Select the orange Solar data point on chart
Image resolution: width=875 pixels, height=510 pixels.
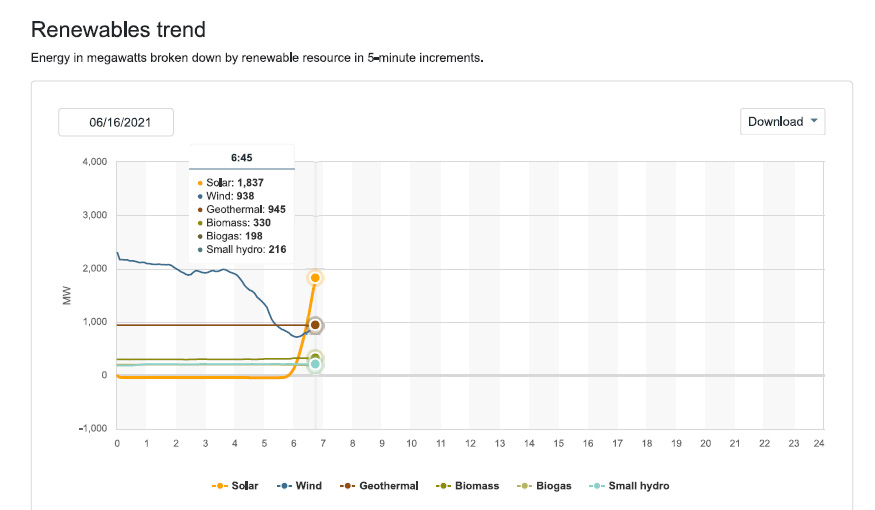(315, 278)
